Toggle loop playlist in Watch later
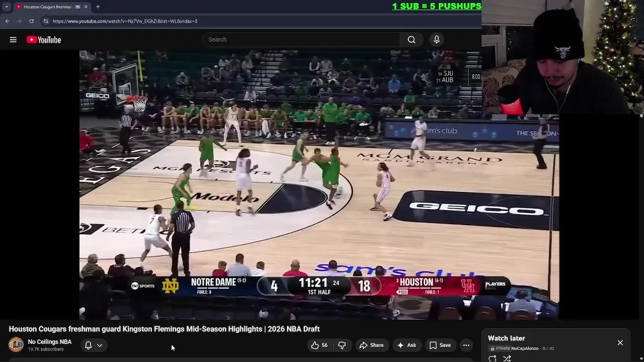 [x=493, y=358]
